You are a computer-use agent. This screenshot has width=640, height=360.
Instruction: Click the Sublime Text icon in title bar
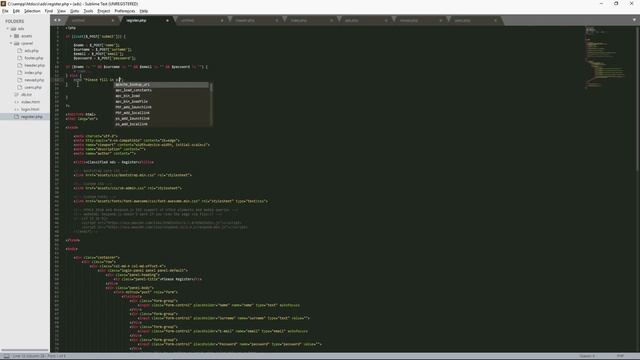[3, 3]
